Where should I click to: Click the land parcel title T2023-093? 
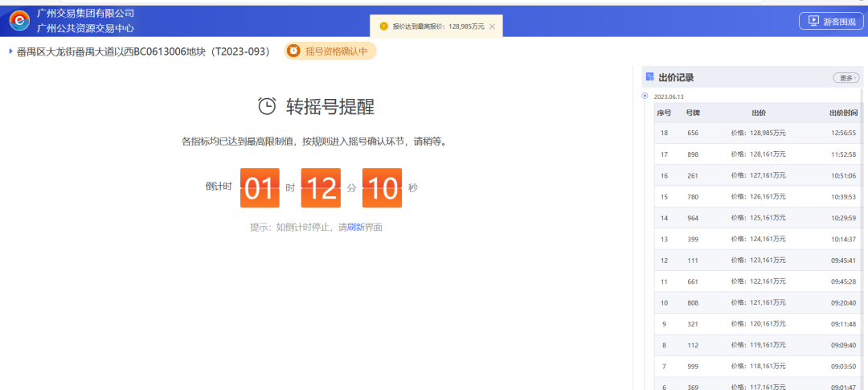(x=143, y=51)
